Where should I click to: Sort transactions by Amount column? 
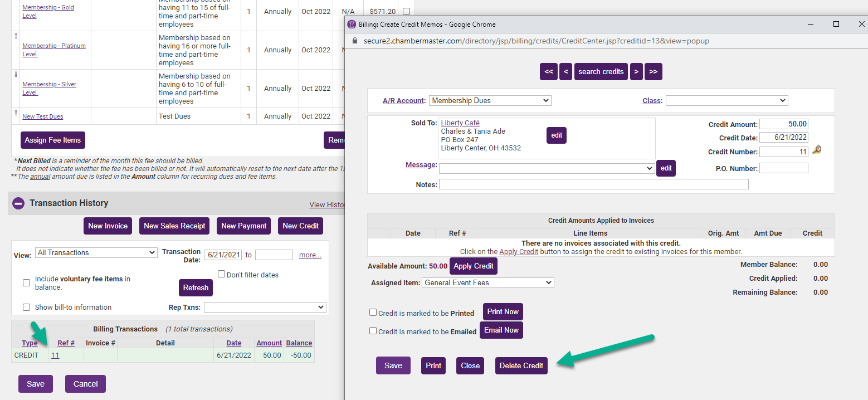pyautogui.click(x=269, y=343)
